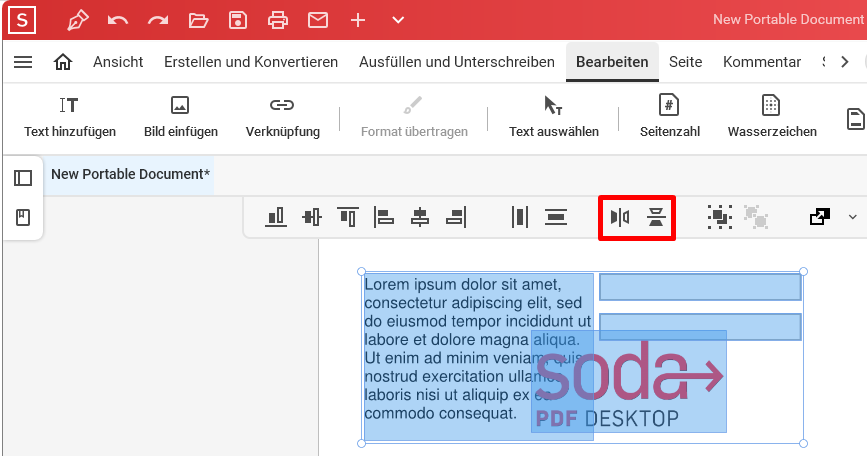The height and width of the screenshot is (456, 867).
Task: Click the Lorem ipsum text block
Action: pyautogui.click(x=478, y=356)
